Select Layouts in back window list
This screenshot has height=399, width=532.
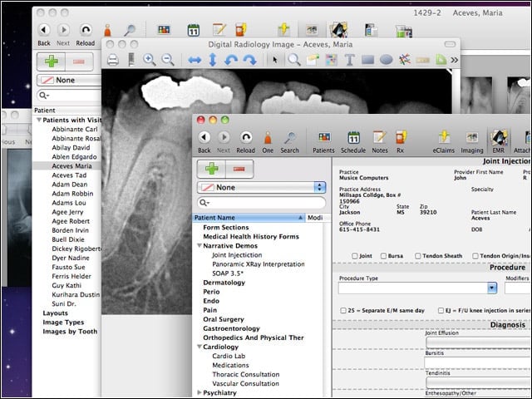point(55,313)
